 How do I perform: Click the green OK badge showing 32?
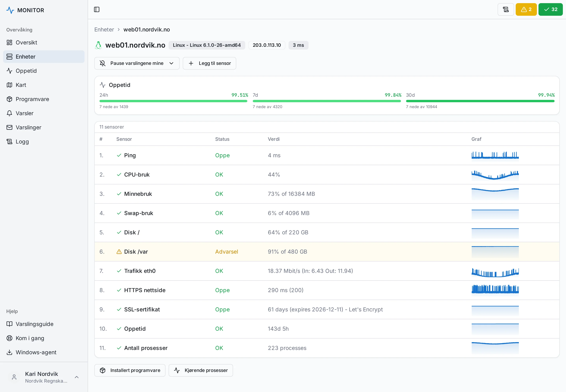pos(550,10)
